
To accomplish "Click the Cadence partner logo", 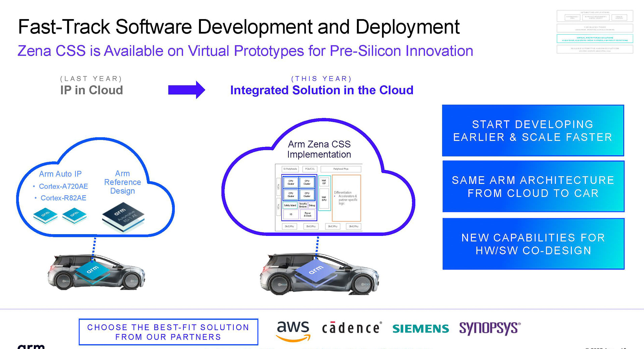I will pos(352,328).
